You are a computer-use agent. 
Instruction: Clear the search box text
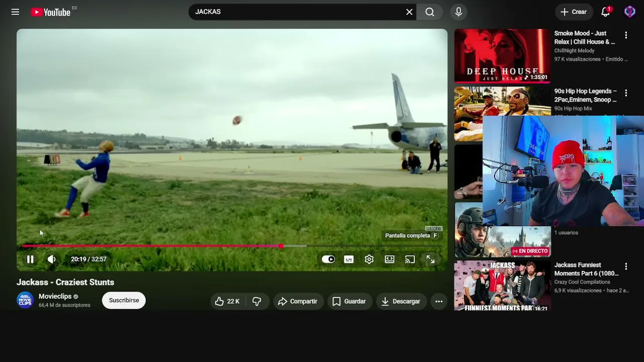pos(409,12)
